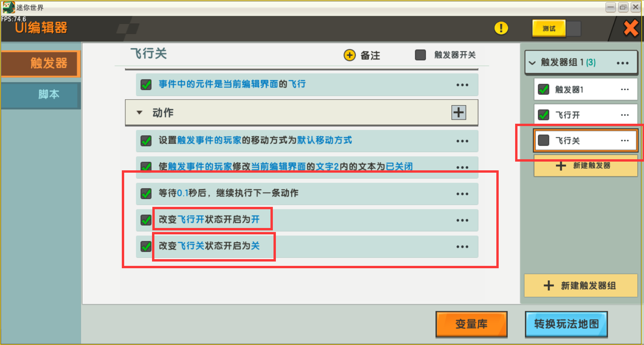Viewport: 644px width, 345px height.
Task: Click the 新建触发器组 button
Action: pyautogui.click(x=581, y=285)
